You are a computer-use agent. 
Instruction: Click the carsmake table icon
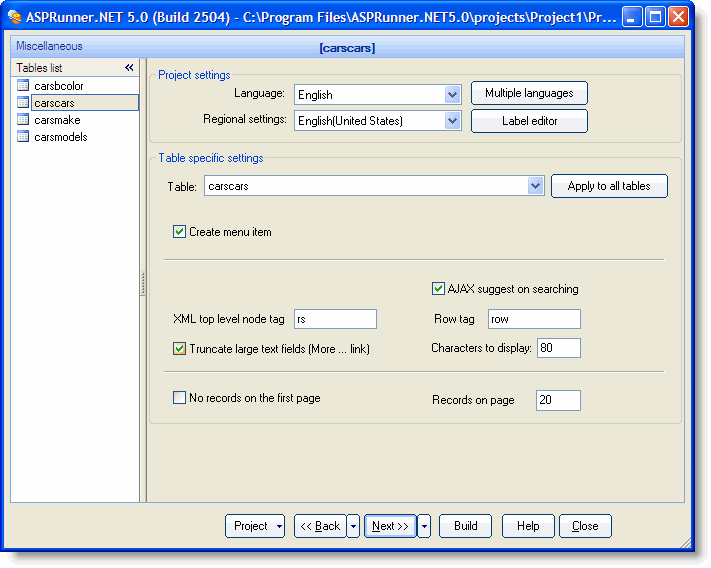pos(23,120)
